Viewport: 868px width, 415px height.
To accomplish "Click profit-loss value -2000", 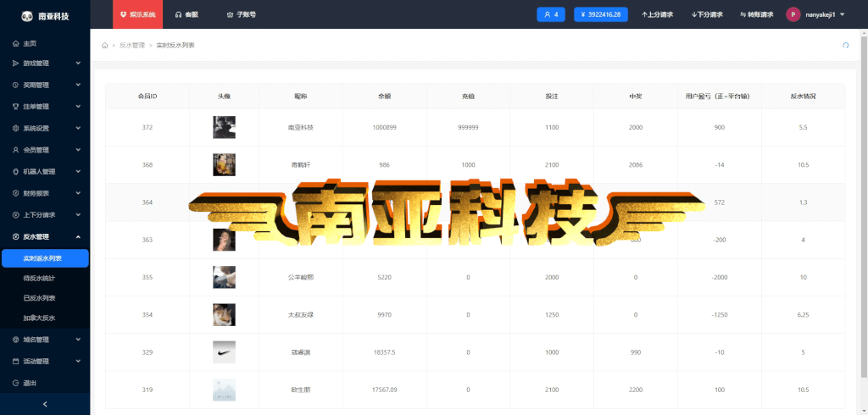I will 719,277.
